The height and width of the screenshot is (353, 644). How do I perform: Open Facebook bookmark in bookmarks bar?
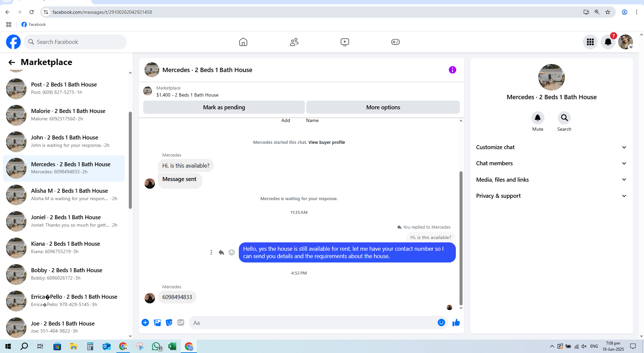34,24
